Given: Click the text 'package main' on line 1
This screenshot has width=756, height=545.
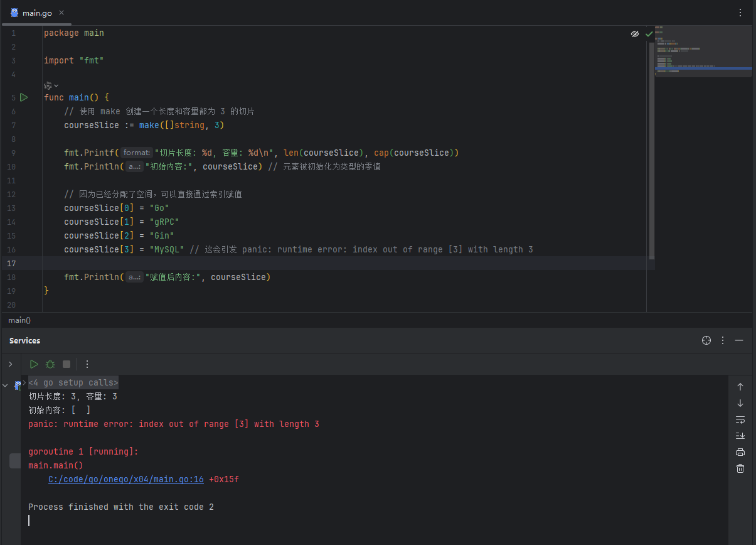Looking at the screenshot, I should pos(74,33).
